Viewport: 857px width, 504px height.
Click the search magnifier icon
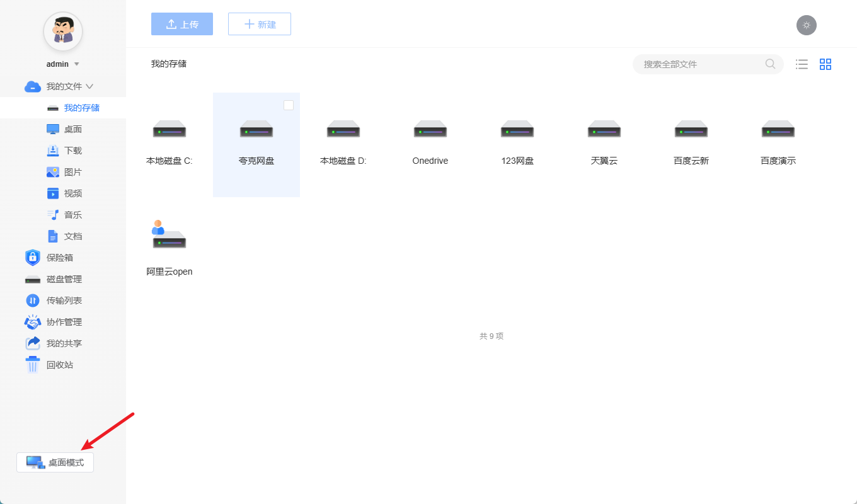coord(770,64)
